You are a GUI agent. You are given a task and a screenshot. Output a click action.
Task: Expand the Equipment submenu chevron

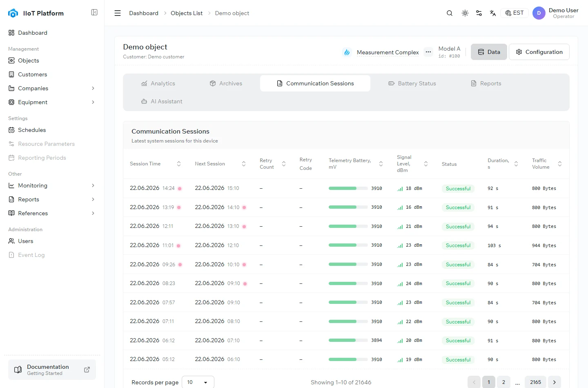[93, 102]
